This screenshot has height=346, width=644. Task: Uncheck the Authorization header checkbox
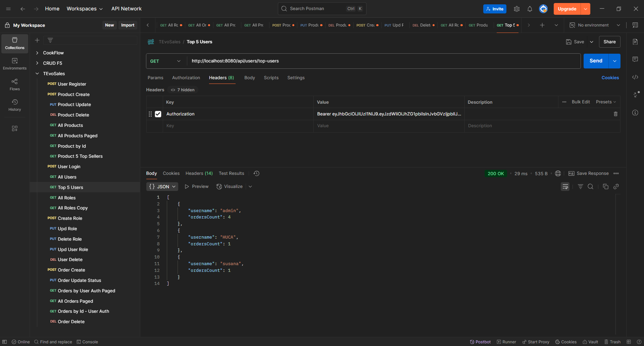pyautogui.click(x=158, y=114)
